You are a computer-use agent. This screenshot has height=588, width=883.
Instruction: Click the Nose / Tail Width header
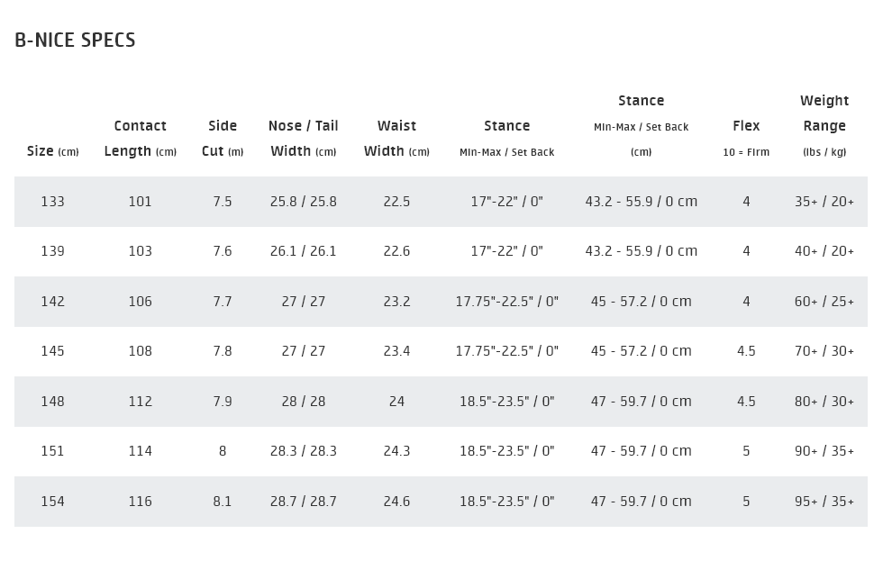tap(303, 139)
